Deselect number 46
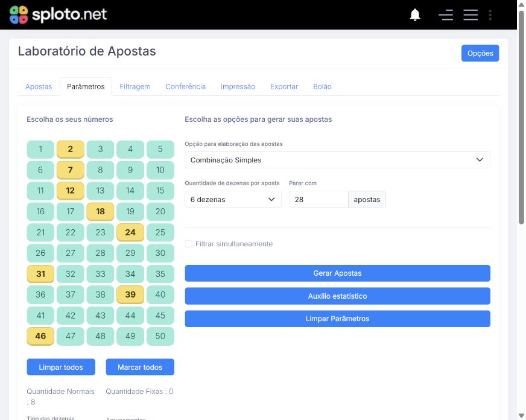526x420 pixels. tap(40, 336)
